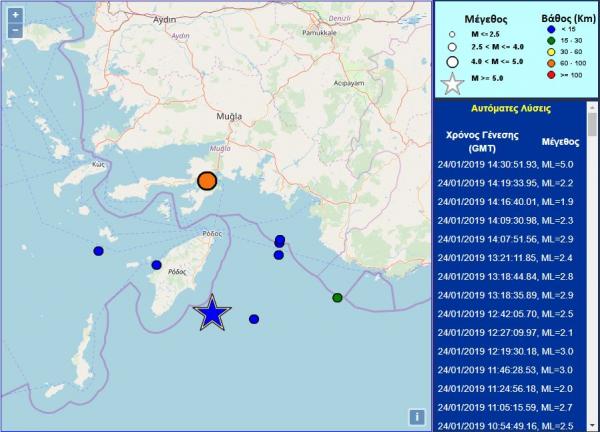The image size is (600, 432).
Task: Click the blue star earthquake marker
Action: tap(212, 313)
